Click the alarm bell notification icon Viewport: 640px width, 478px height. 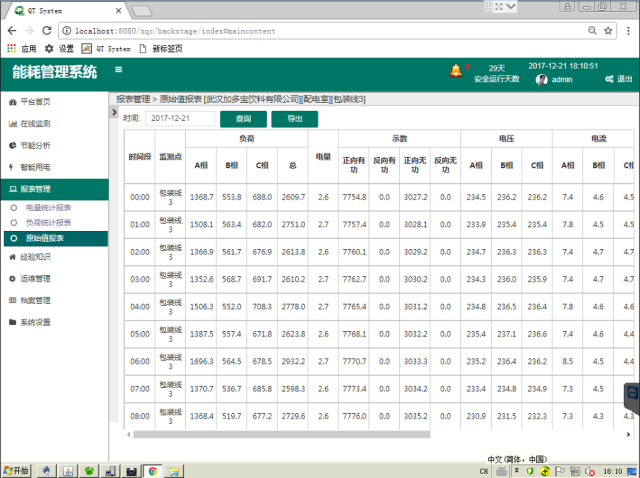tap(456, 70)
